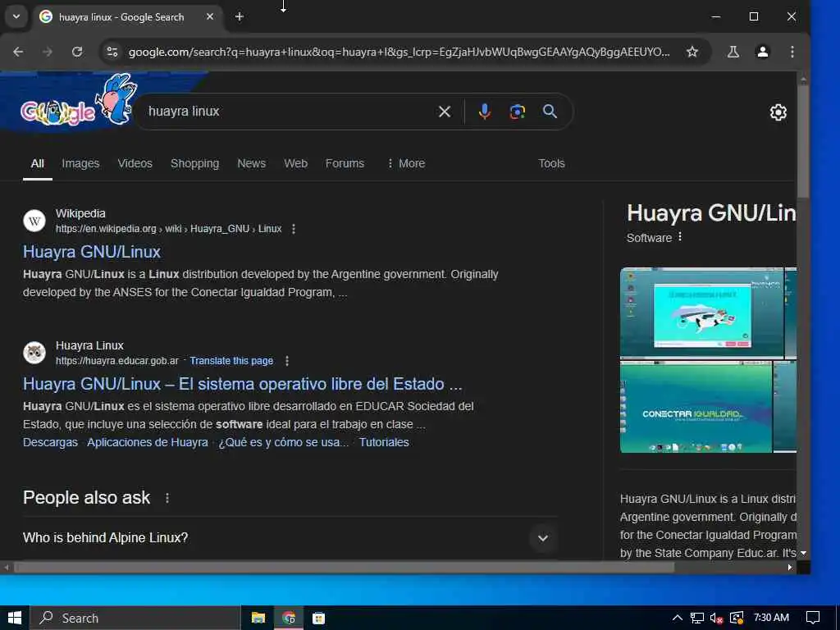
Task: Reload the Google search page
Action: click(x=77, y=52)
